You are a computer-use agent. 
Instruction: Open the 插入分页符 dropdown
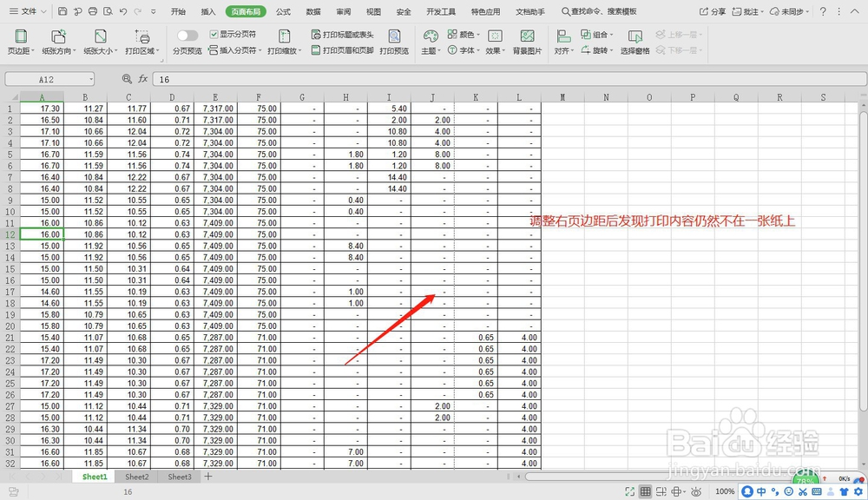click(234, 50)
